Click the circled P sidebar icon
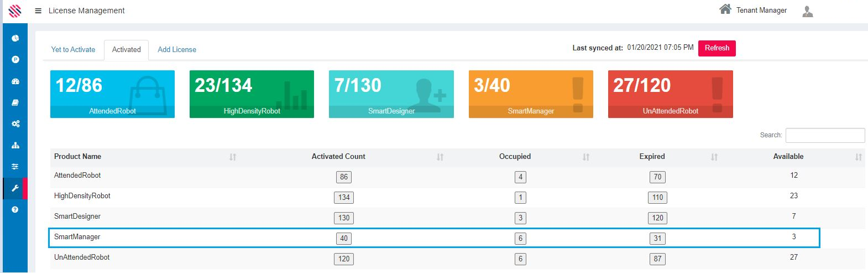 15,59
